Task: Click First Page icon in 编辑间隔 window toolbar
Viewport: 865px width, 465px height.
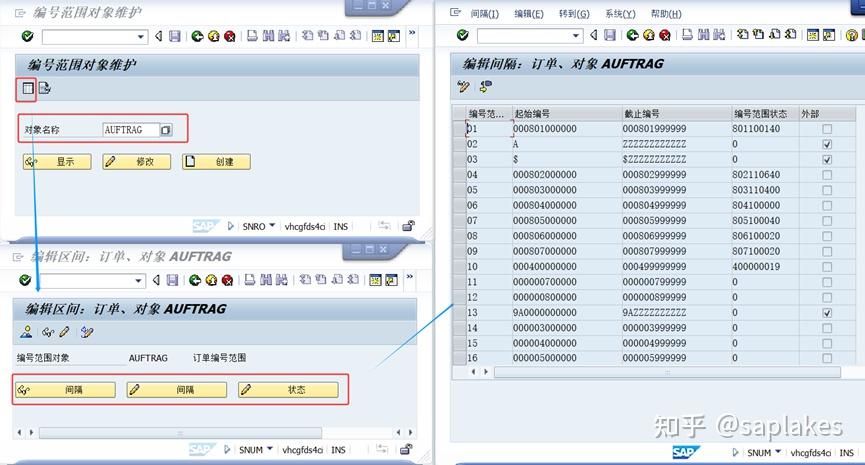Action: [743, 35]
